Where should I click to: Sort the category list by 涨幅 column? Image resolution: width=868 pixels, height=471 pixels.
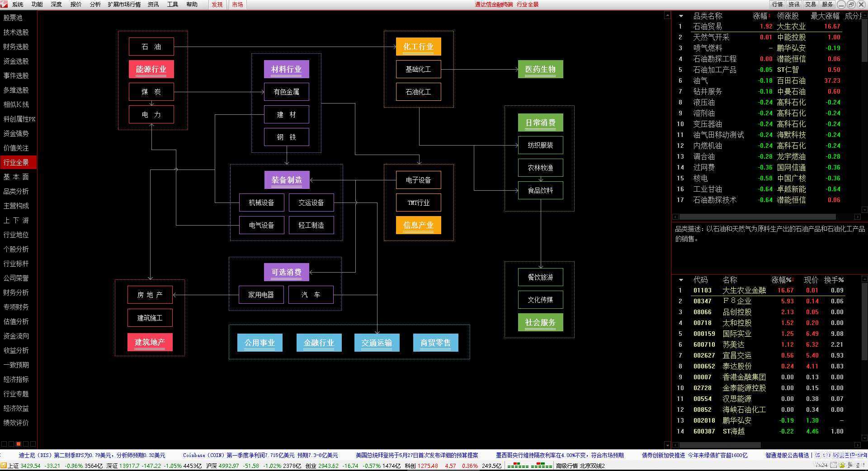tap(760, 16)
